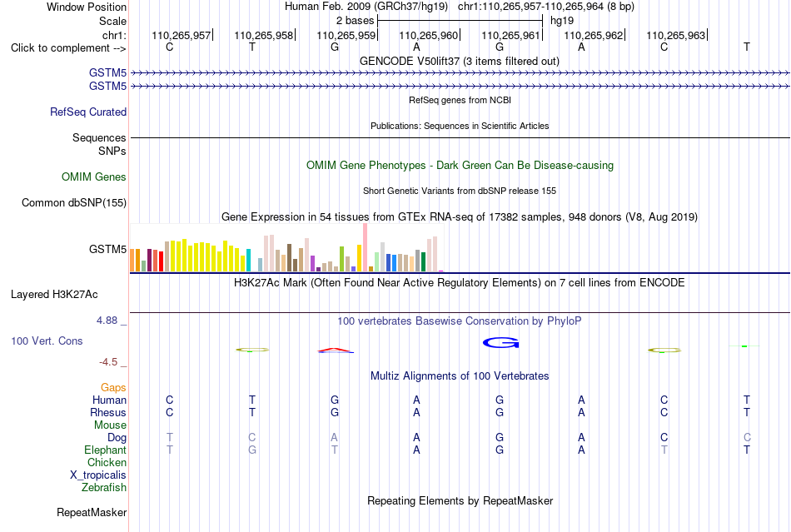Click the Mouse species row label
The image size is (791, 532).
pos(110,425)
